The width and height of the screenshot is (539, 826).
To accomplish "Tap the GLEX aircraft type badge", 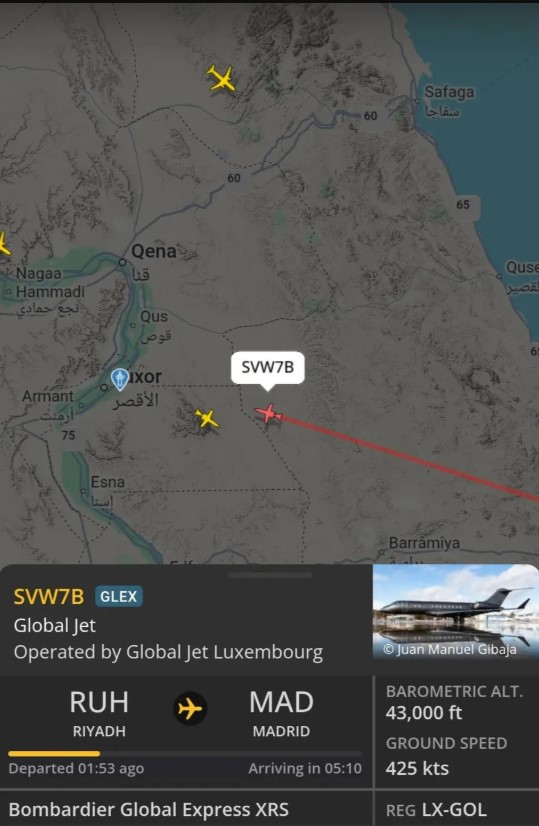I will pyautogui.click(x=119, y=596).
